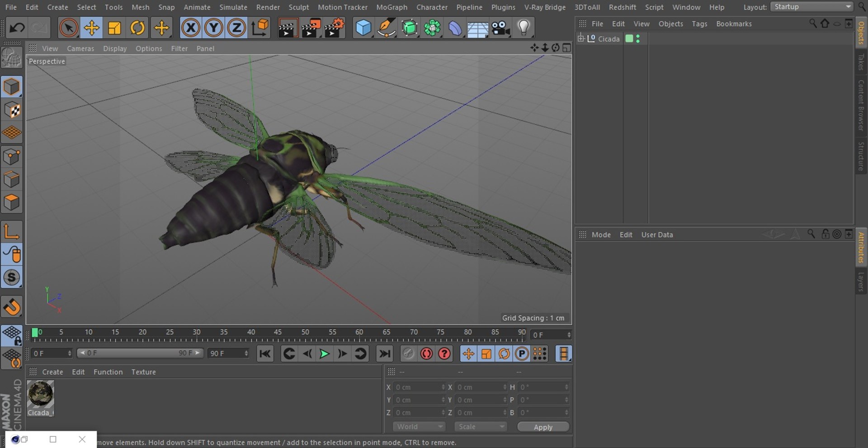868x448 pixels.
Task: Open the MoGraph menu
Action: coord(392,7)
